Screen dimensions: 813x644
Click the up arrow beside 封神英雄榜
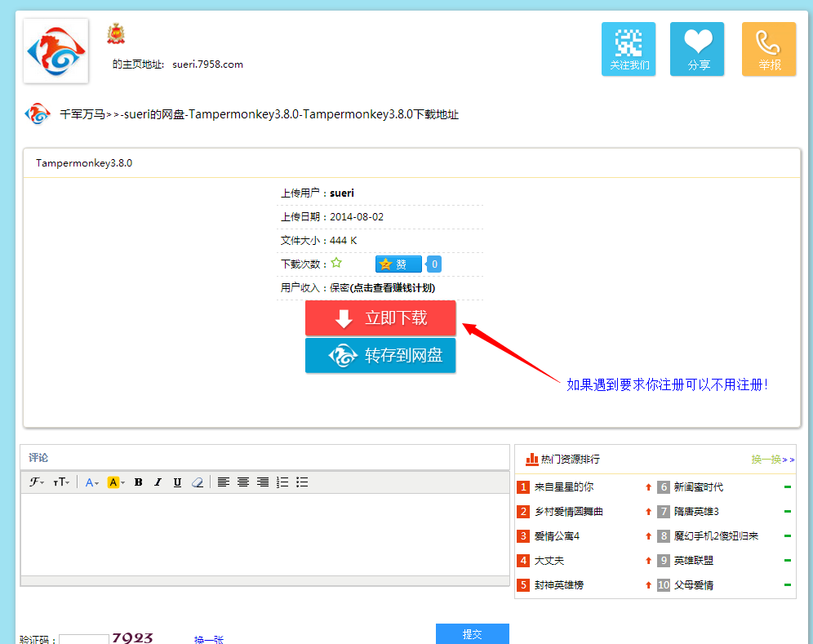(648, 585)
